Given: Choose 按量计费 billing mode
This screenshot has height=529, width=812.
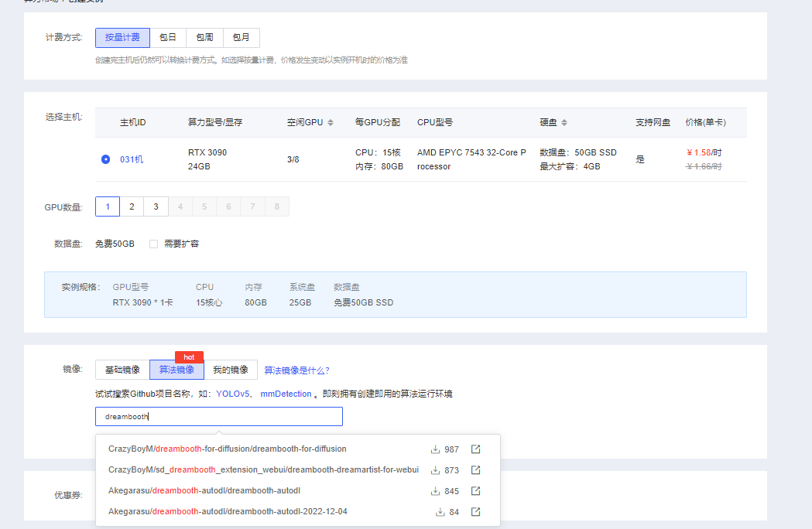Looking at the screenshot, I should click(x=123, y=38).
